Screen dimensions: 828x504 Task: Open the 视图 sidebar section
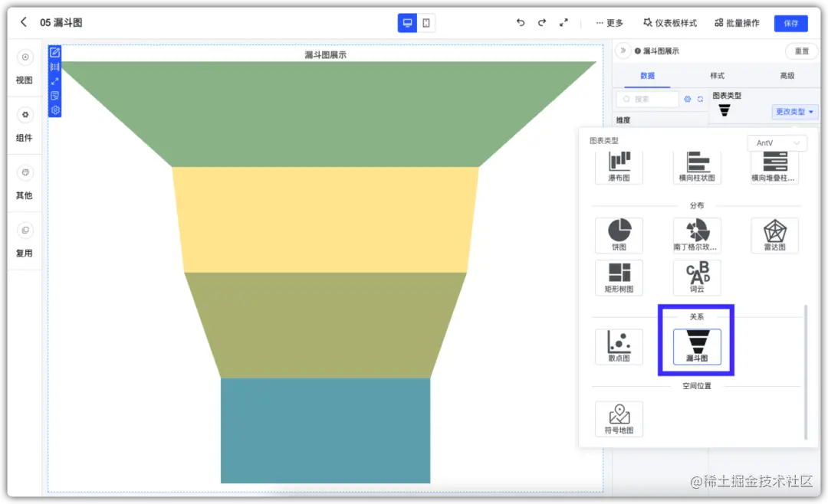tap(25, 67)
